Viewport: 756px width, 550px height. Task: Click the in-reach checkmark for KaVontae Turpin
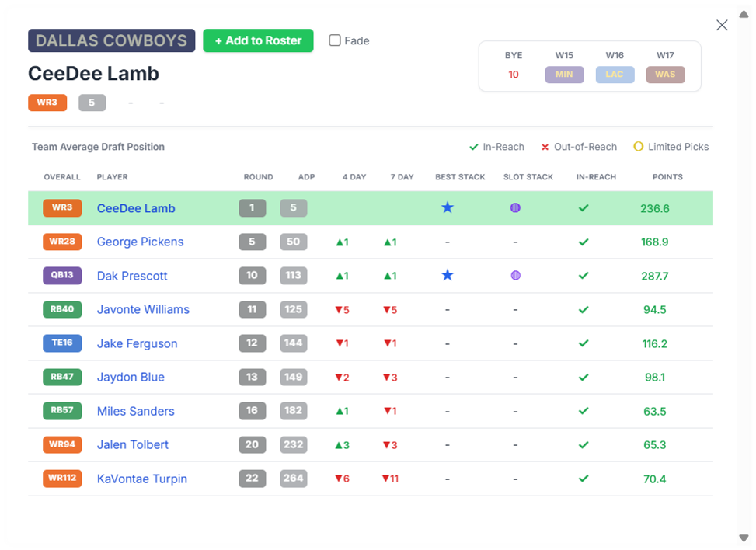(584, 479)
